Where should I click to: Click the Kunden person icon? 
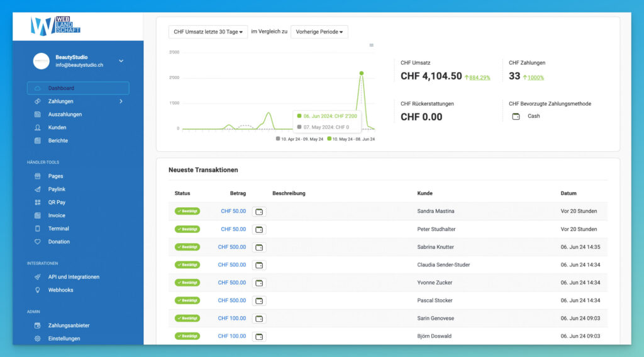[37, 128]
